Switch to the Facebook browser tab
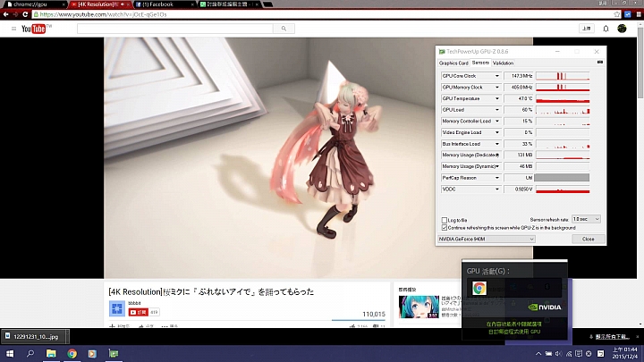 (x=165, y=4)
